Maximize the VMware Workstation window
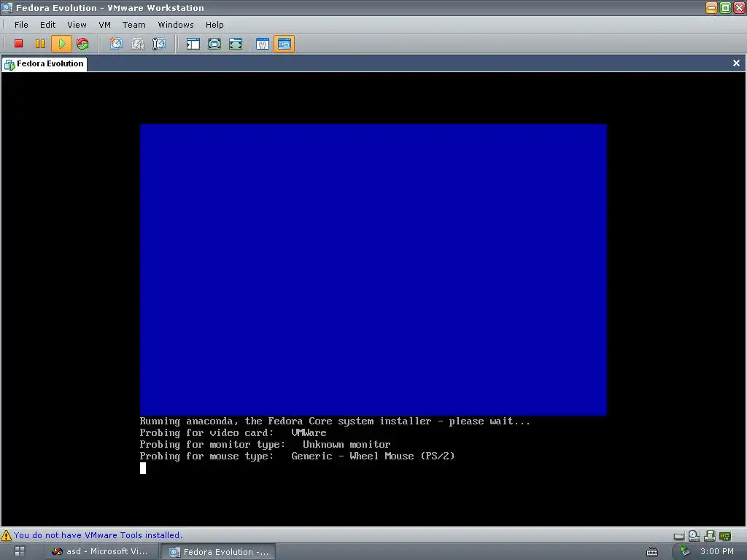The image size is (747, 560). click(725, 7)
